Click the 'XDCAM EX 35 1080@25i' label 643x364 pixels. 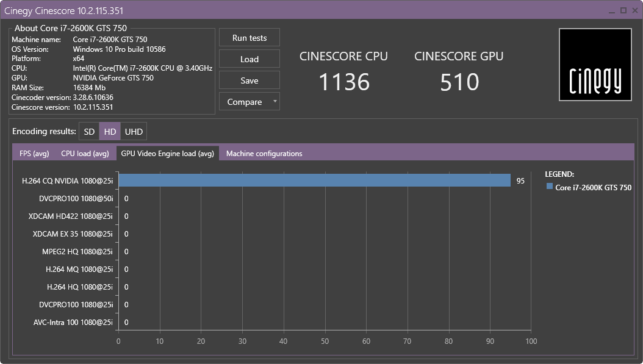tap(73, 234)
